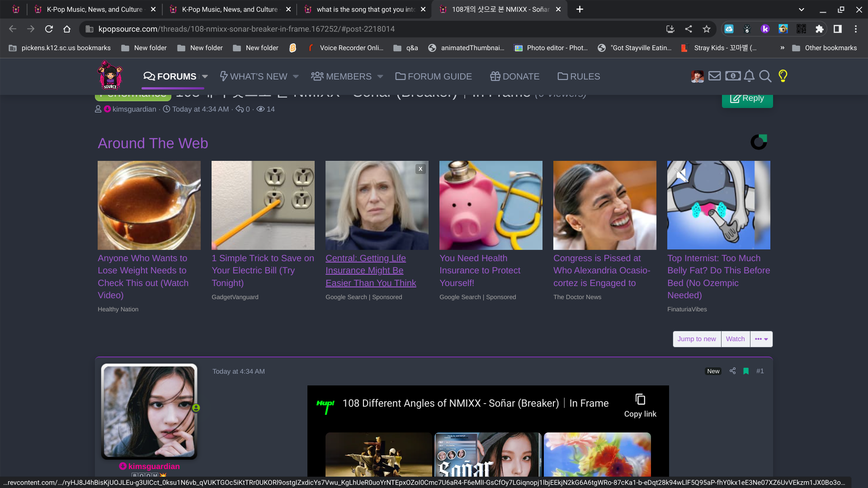Share this page from the address bar
This screenshot has width=868, height=488.
pos(689,29)
